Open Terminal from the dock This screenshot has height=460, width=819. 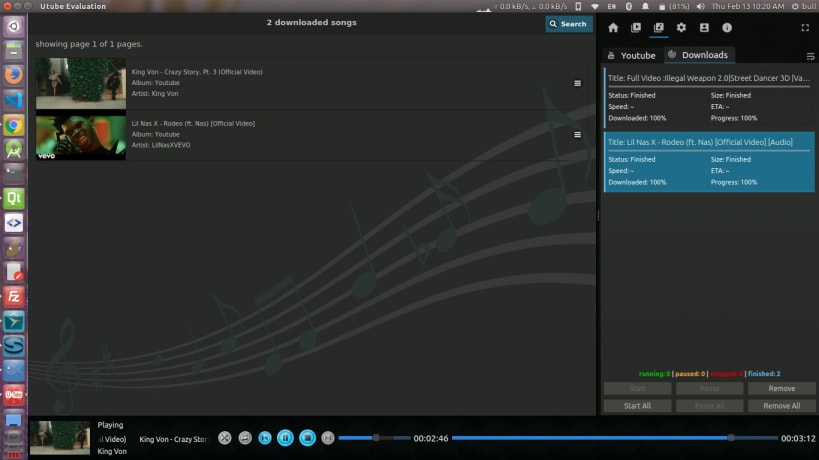(14, 173)
